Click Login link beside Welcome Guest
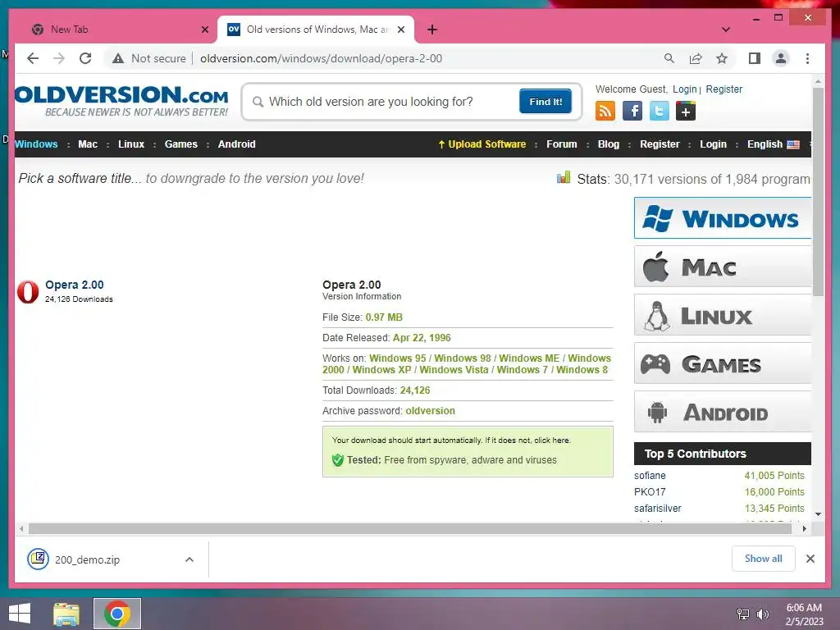 (685, 89)
